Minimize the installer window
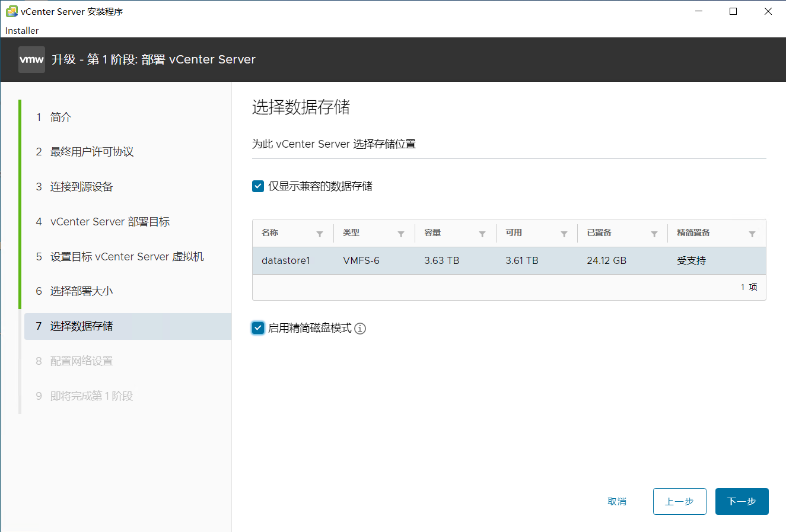This screenshot has width=786, height=532. point(699,11)
